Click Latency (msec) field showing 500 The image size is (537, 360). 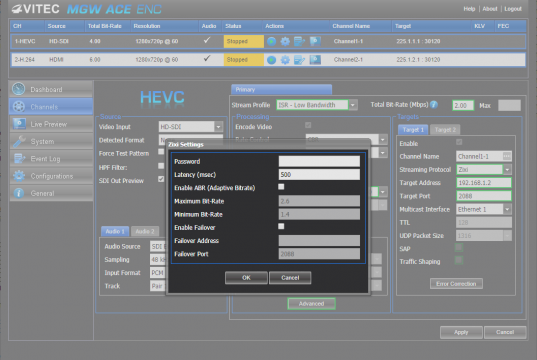[x=319, y=175]
